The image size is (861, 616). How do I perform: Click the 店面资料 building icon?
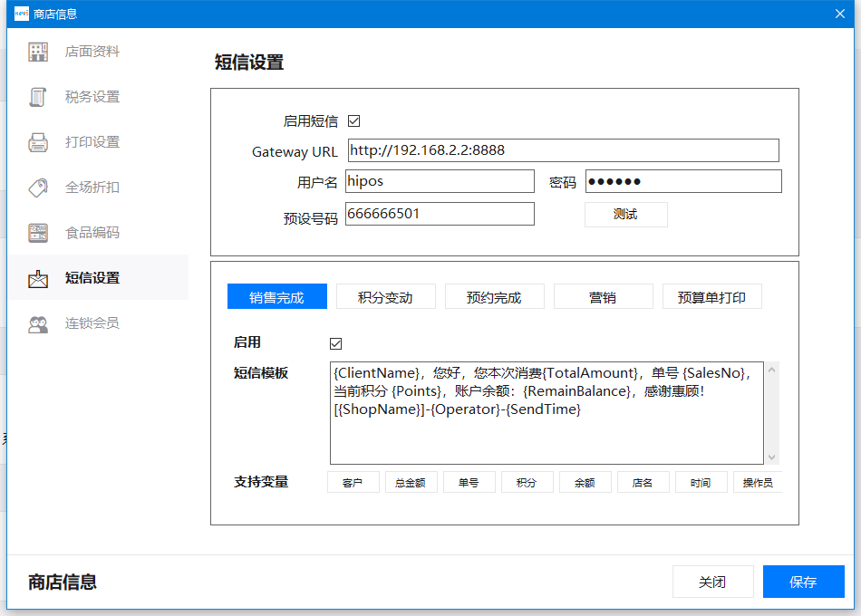(x=38, y=52)
